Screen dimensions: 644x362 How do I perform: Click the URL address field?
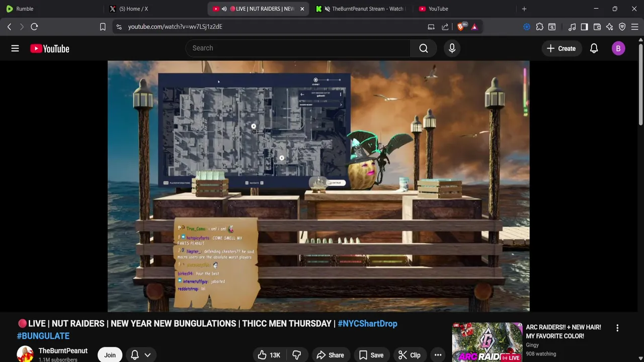click(x=272, y=27)
